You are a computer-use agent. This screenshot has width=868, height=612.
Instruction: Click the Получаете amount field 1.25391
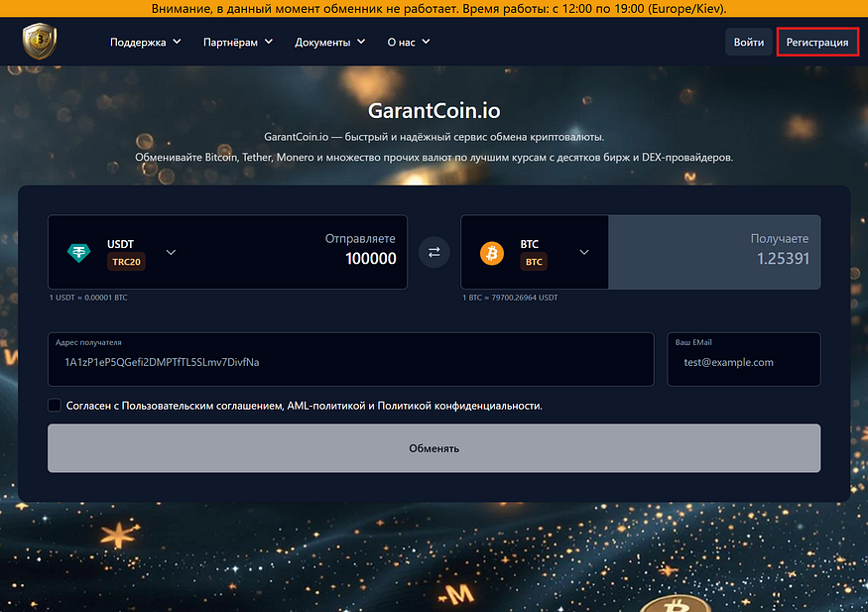[714, 252]
